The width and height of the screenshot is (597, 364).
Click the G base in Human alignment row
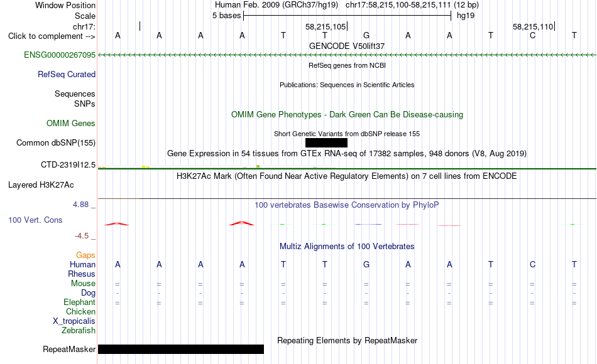click(x=366, y=264)
